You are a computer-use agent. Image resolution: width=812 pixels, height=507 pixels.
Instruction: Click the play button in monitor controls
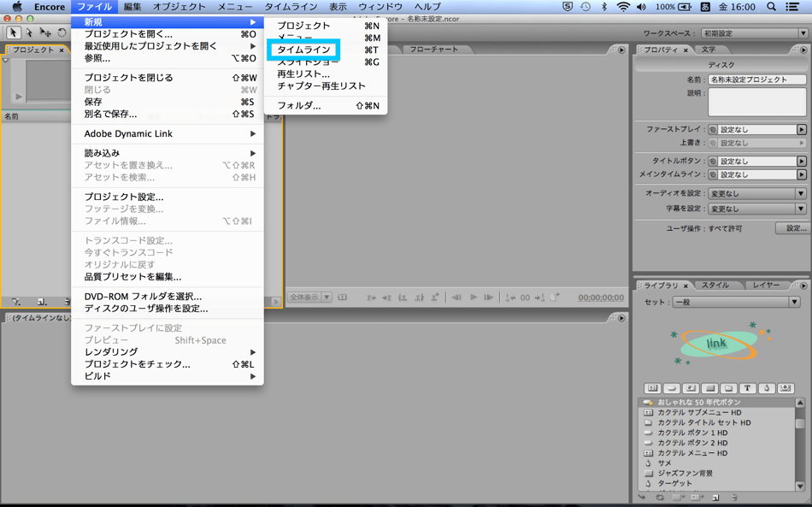click(473, 298)
